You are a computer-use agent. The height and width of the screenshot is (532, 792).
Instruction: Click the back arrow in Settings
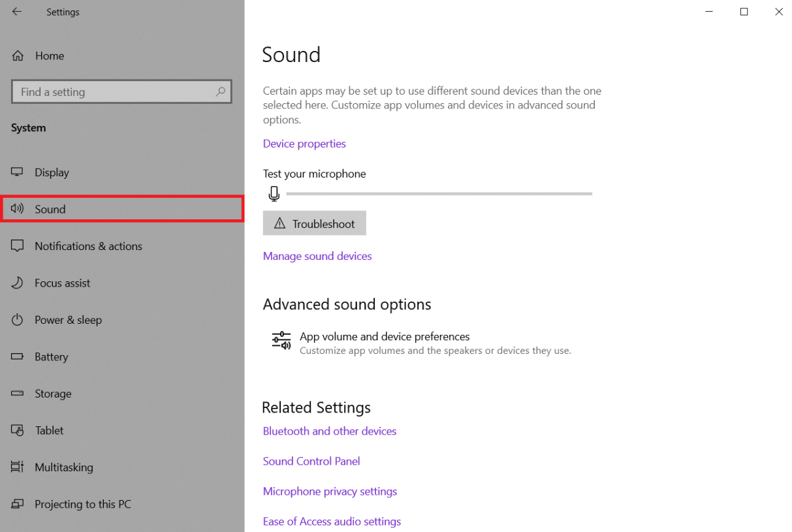(17, 12)
